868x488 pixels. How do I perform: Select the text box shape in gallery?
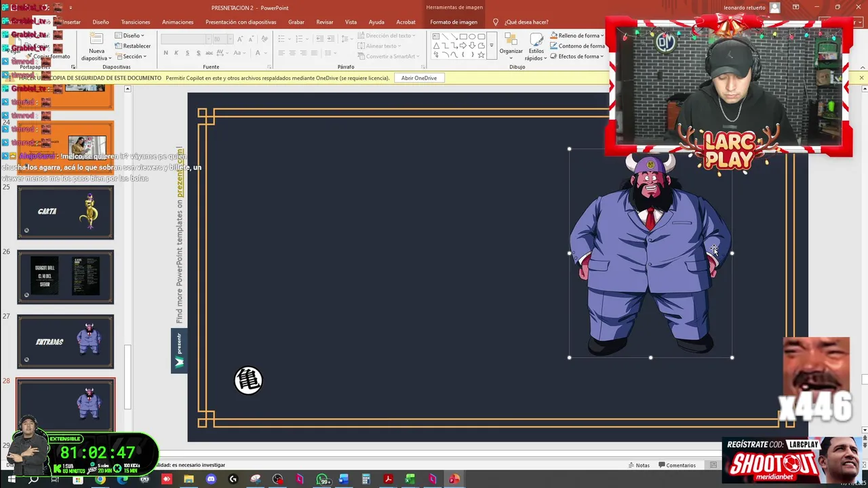coord(436,37)
